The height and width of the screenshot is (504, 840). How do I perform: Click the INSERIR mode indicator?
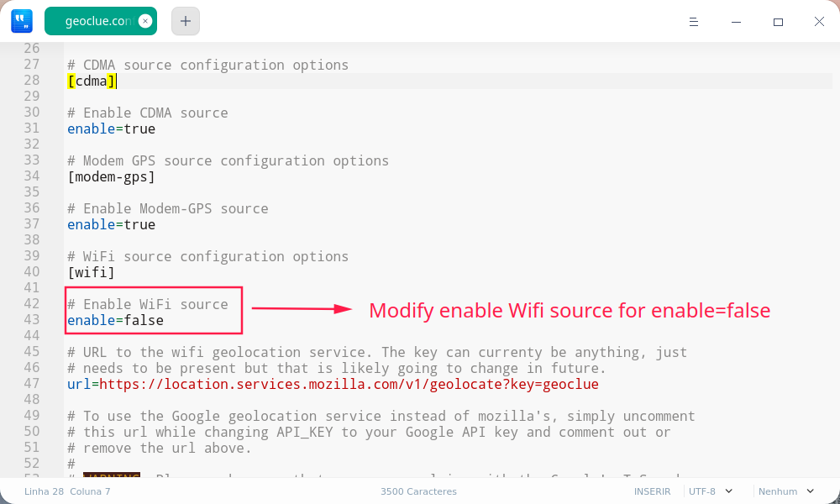[x=652, y=491]
